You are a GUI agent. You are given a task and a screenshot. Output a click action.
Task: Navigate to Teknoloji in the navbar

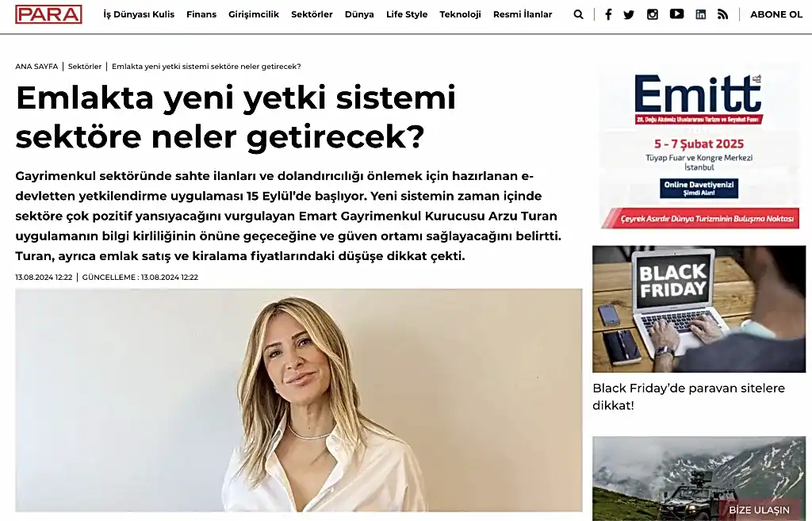(x=461, y=14)
